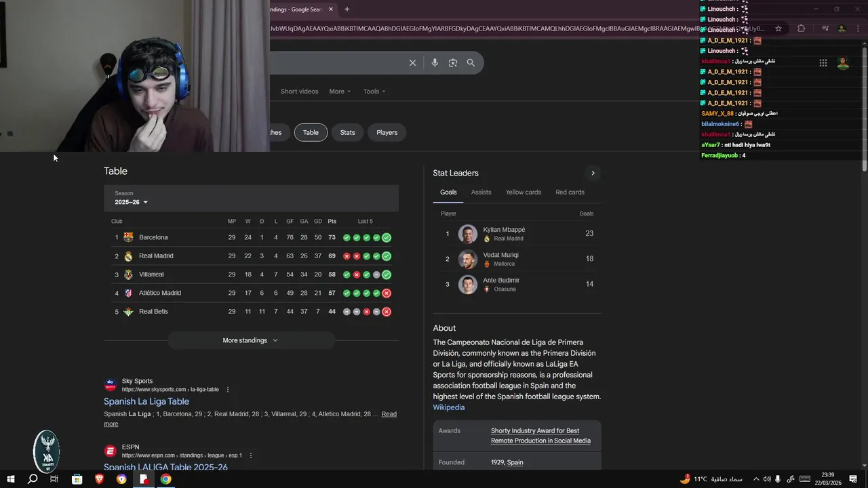The width and height of the screenshot is (868, 488).
Task: Click Vedat Muriqi's player photo
Action: point(468,259)
